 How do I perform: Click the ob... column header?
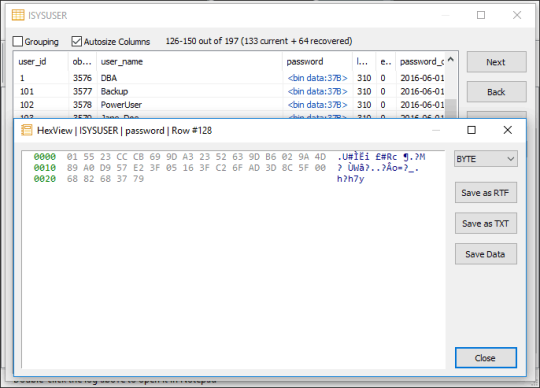pos(82,62)
